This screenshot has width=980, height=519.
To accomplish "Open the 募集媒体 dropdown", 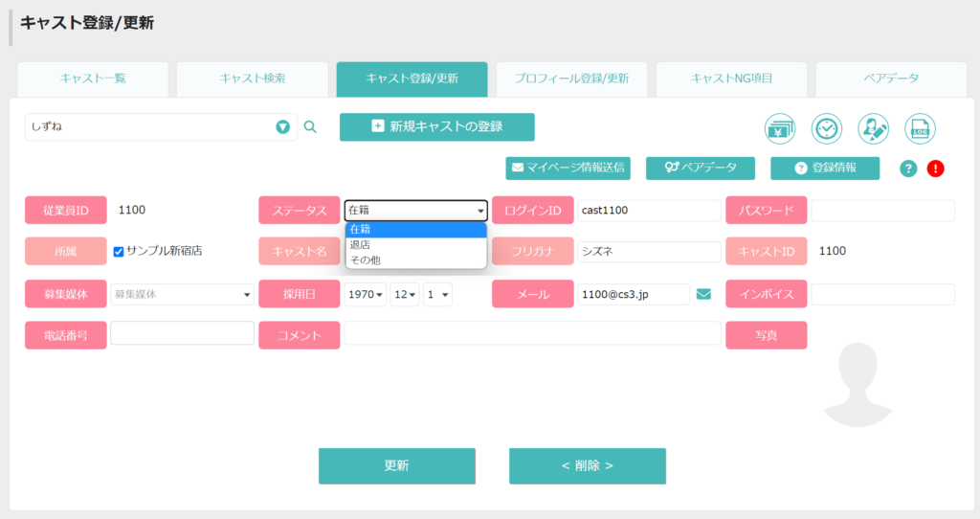I will (182, 295).
